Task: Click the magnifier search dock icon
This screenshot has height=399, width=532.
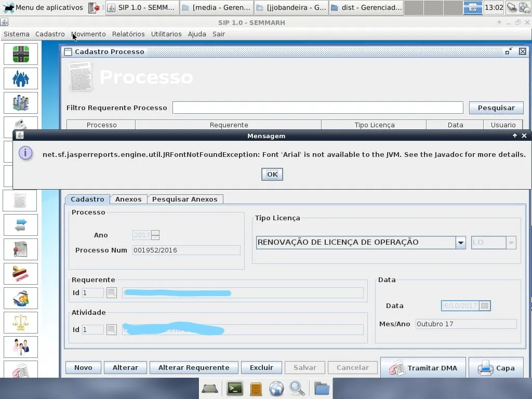Action: click(x=297, y=389)
